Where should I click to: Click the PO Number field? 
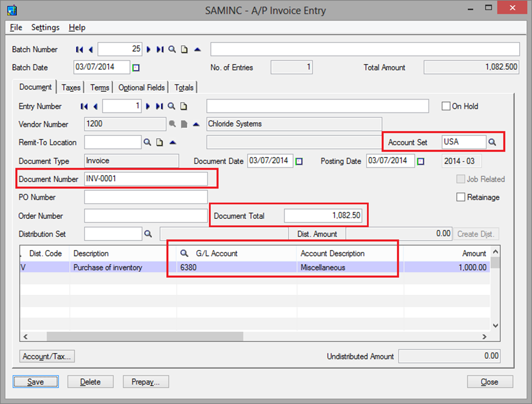146,197
